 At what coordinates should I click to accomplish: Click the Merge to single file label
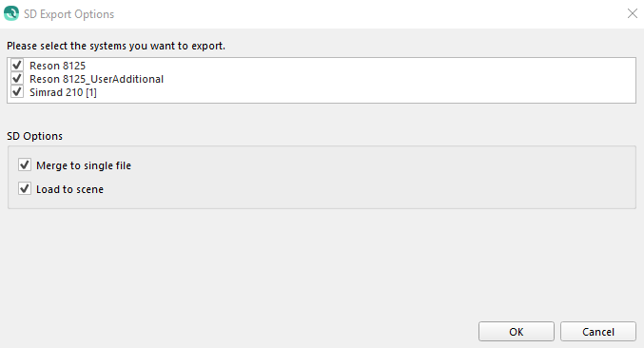click(x=84, y=165)
